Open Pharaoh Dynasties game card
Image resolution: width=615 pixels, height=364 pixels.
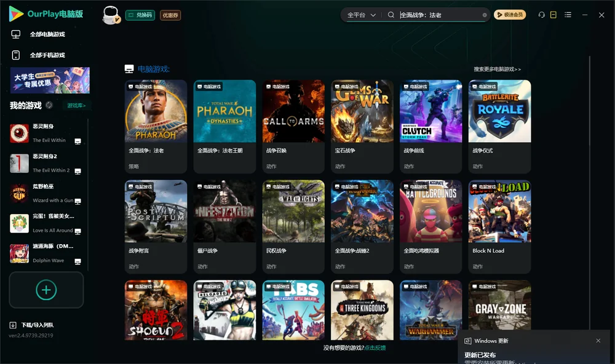click(224, 126)
